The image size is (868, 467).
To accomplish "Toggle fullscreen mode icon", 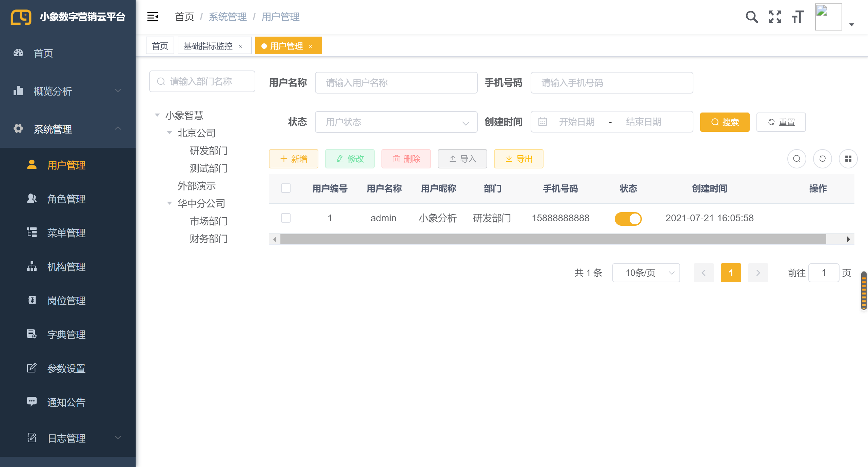I will point(775,17).
